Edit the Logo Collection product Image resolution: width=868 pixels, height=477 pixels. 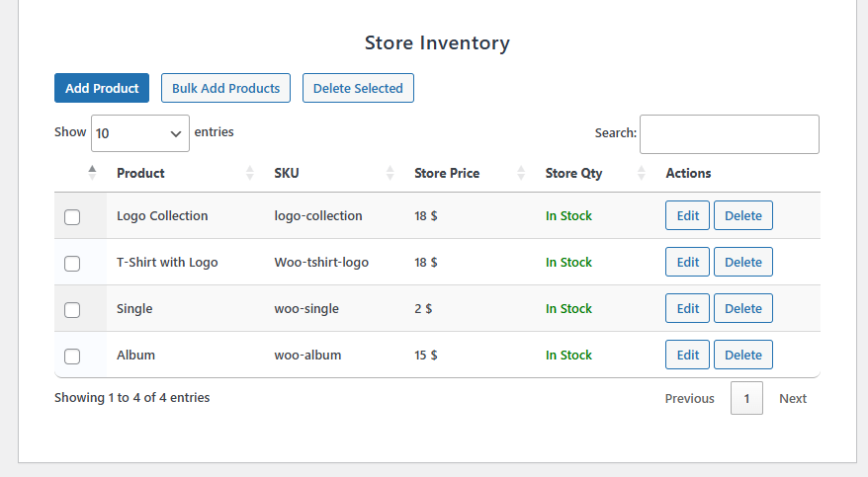[687, 215]
